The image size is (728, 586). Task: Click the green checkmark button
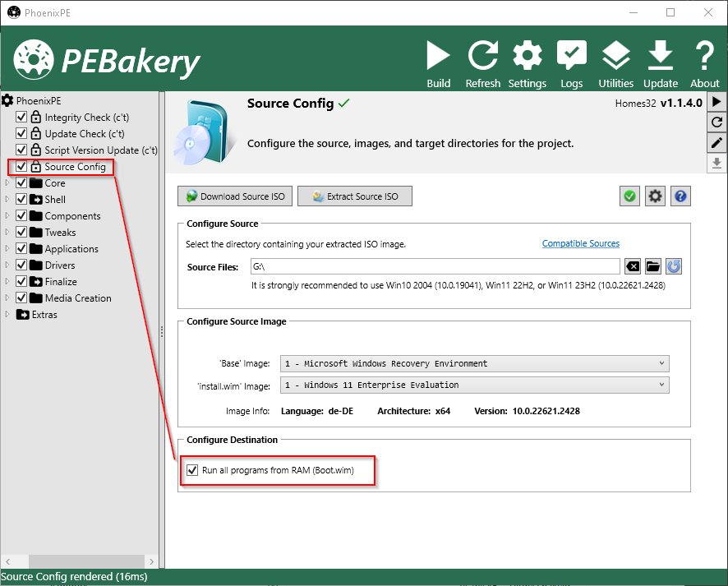(x=629, y=196)
